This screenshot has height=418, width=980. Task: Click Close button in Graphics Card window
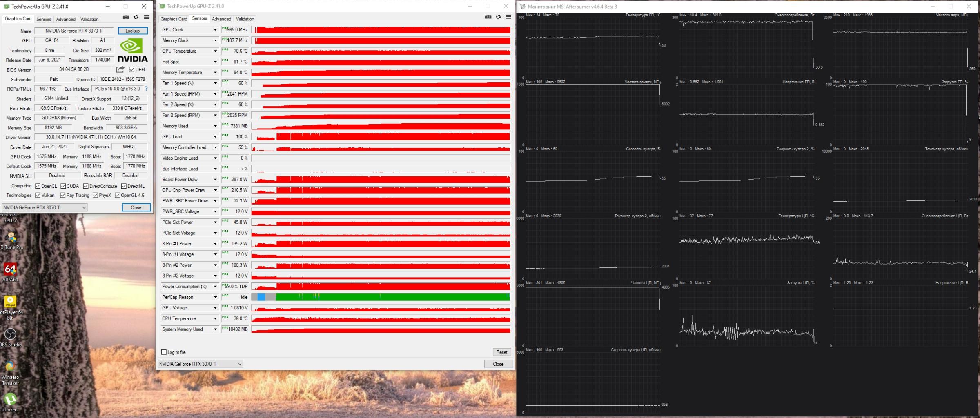pos(136,207)
